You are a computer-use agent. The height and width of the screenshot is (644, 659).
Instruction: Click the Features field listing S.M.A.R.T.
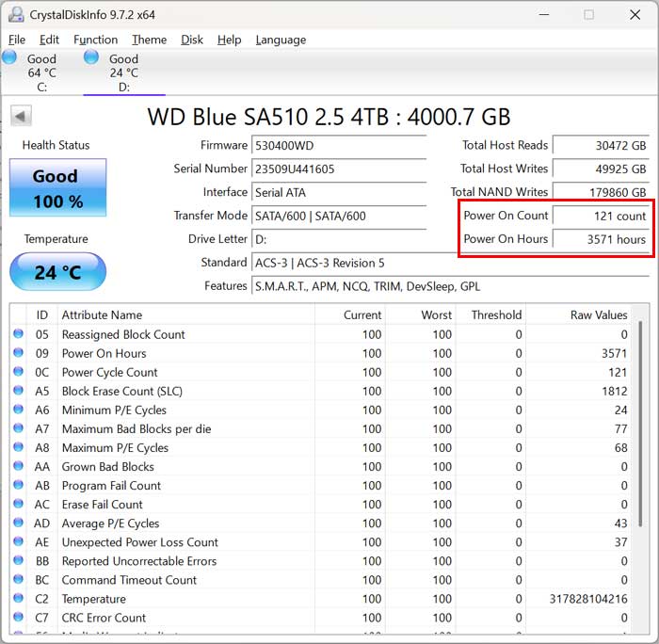click(451, 286)
